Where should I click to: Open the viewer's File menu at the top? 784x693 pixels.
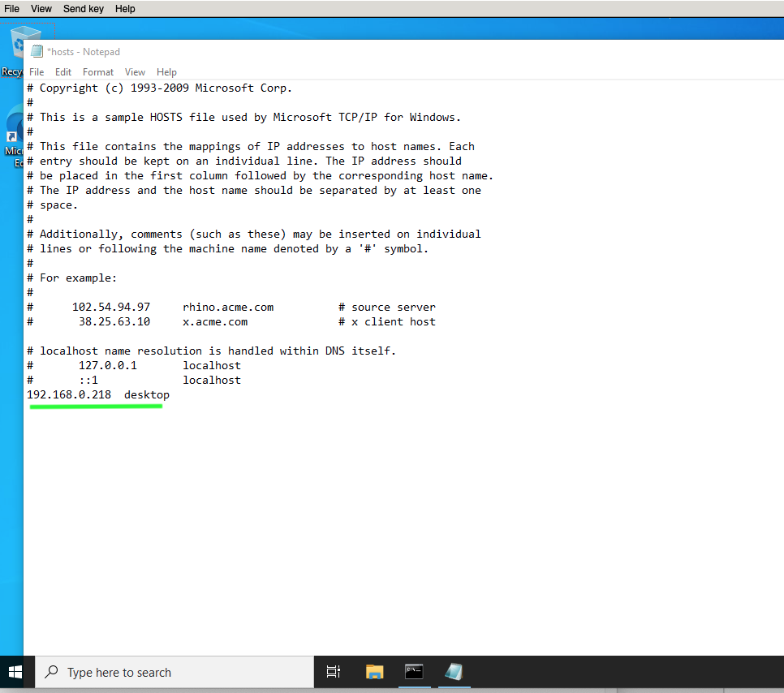tap(11, 8)
